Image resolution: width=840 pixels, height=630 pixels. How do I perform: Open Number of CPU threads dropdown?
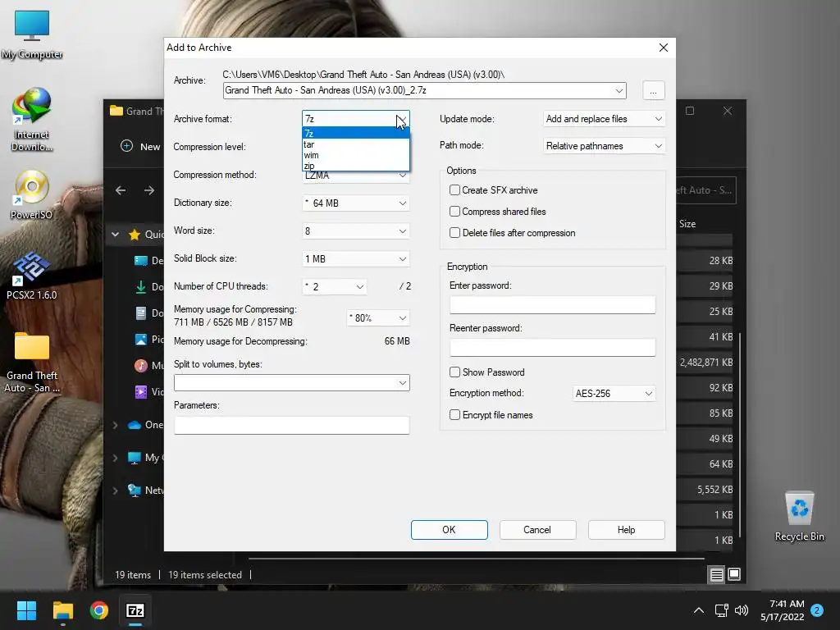[335, 286]
